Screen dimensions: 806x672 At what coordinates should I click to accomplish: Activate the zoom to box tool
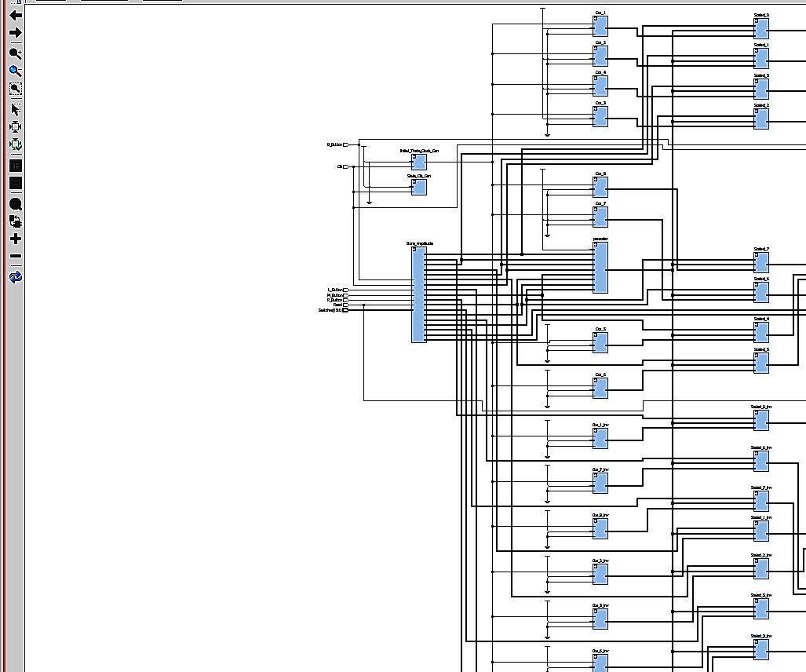point(15,89)
